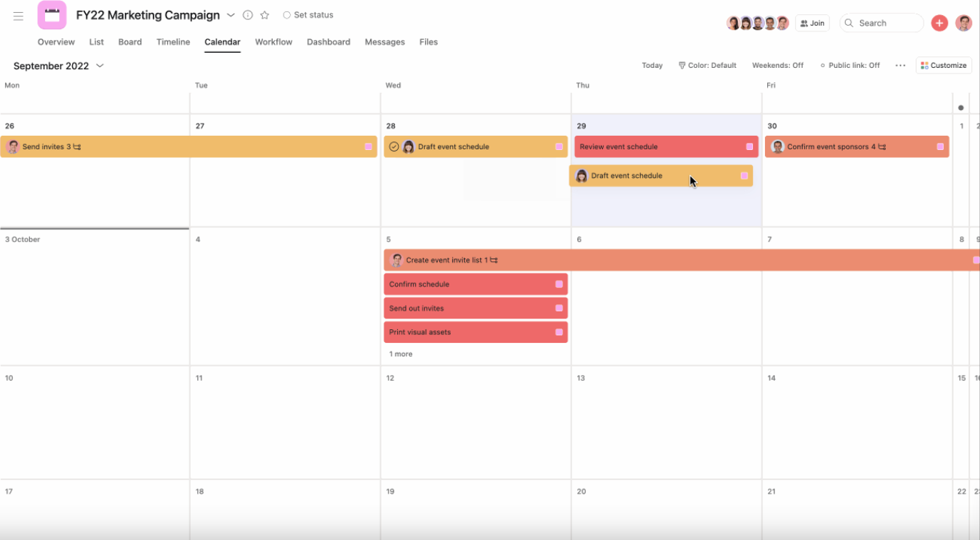Open the sidebar hamburger menu
The height and width of the screenshot is (540, 980).
pyautogui.click(x=18, y=16)
